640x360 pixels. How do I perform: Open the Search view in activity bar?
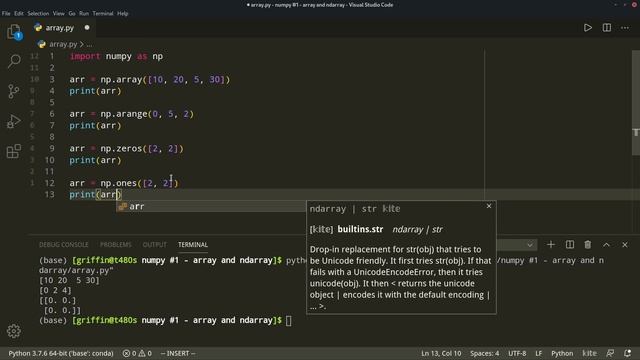[14, 61]
